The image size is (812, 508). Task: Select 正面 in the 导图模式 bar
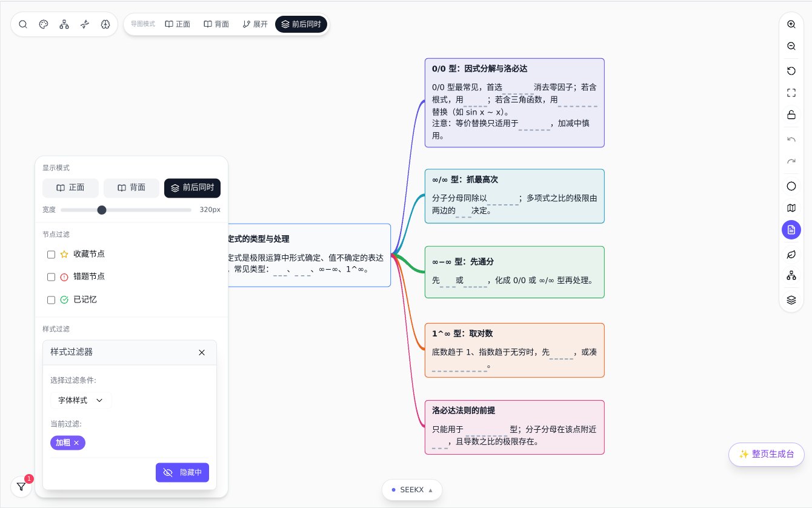point(178,24)
